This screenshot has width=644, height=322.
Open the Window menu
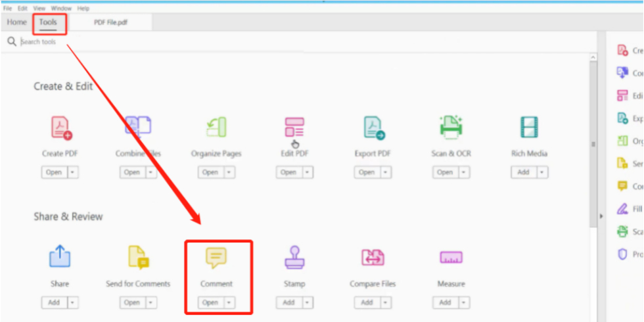click(x=62, y=9)
